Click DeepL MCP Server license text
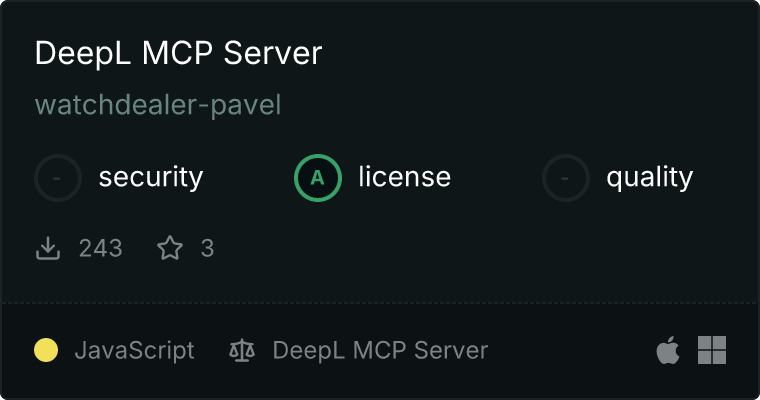This screenshot has width=760, height=400. click(380, 350)
